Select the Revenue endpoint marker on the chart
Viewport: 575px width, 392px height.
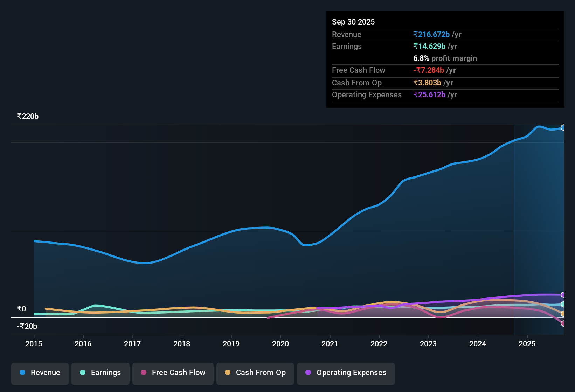pos(563,128)
